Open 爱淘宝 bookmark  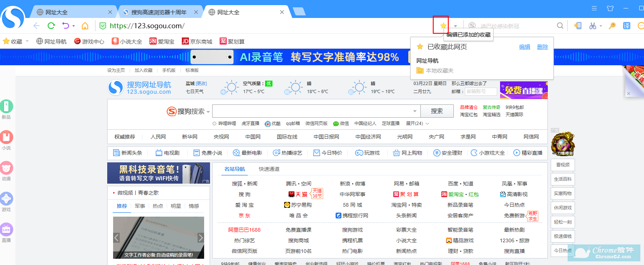pos(162,41)
